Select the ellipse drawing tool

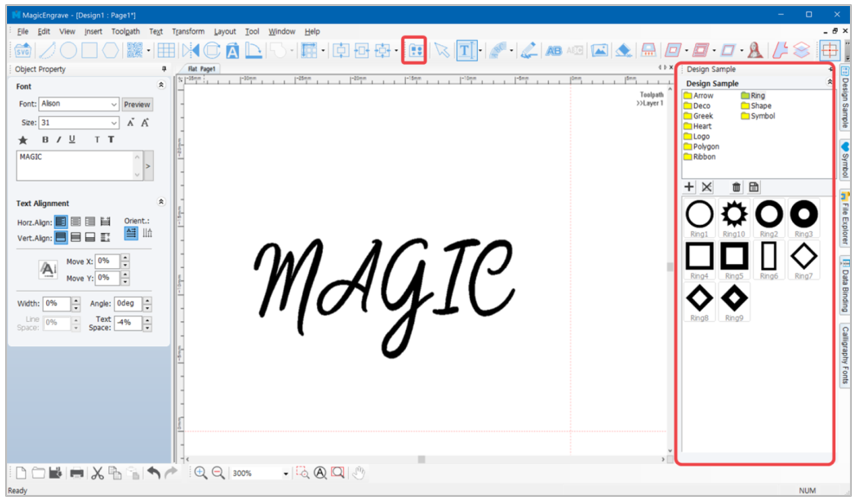68,51
